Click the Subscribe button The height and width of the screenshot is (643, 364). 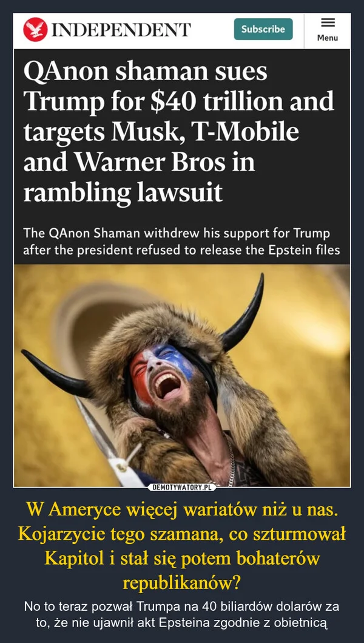tap(263, 29)
